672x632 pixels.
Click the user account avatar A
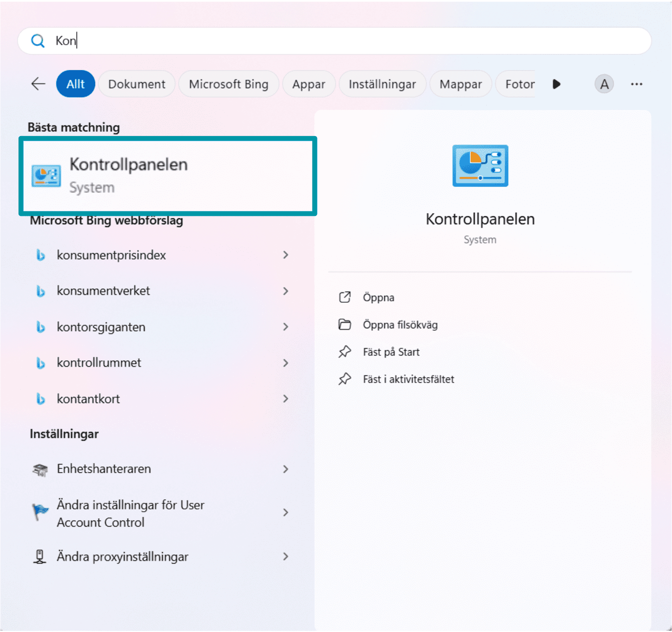tap(604, 84)
